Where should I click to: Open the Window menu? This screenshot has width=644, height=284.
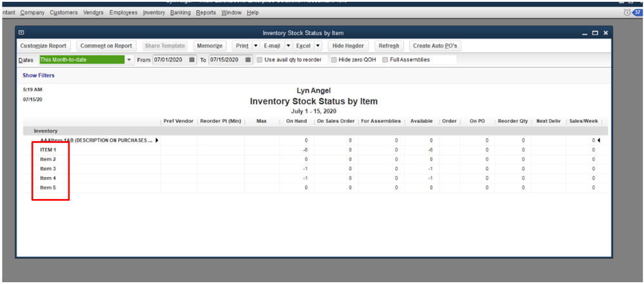(231, 13)
